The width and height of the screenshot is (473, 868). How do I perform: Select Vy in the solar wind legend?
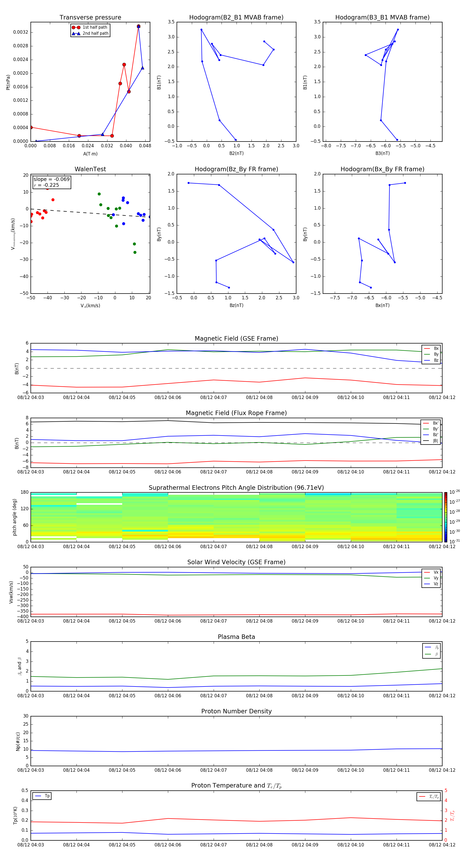pyautogui.click(x=431, y=578)
